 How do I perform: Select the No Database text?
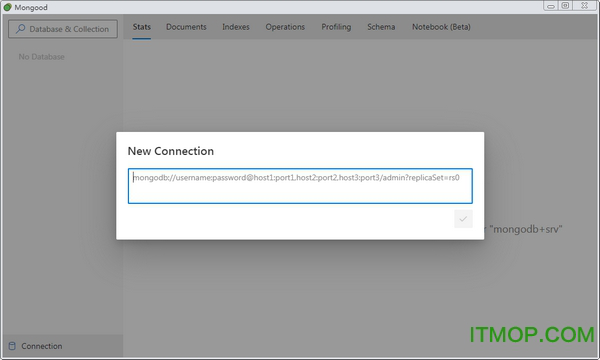41,57
